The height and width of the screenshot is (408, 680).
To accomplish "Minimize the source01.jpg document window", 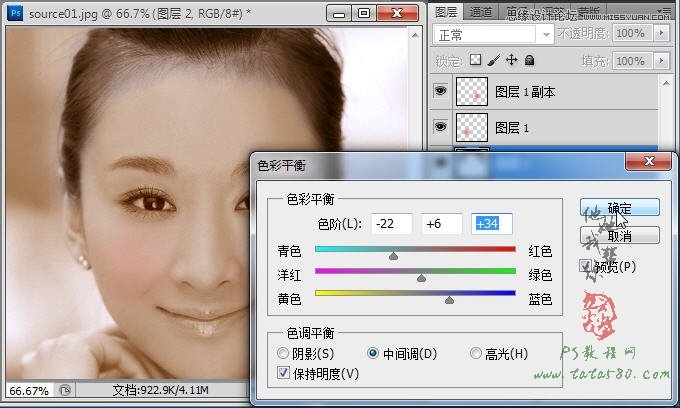I will [x=340, y=13].
